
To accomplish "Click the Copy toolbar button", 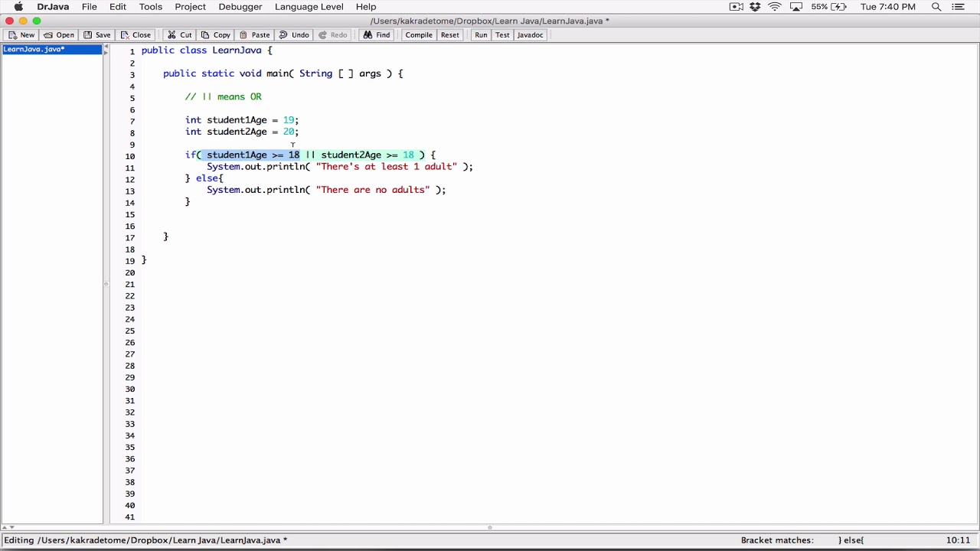I will [215, 35].
